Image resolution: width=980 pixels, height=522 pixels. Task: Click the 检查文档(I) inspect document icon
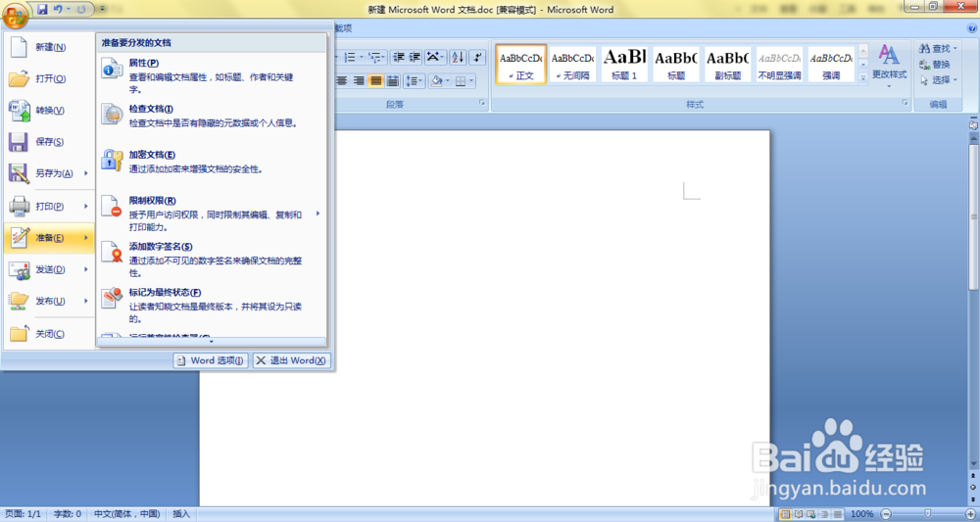click(112, 115)
